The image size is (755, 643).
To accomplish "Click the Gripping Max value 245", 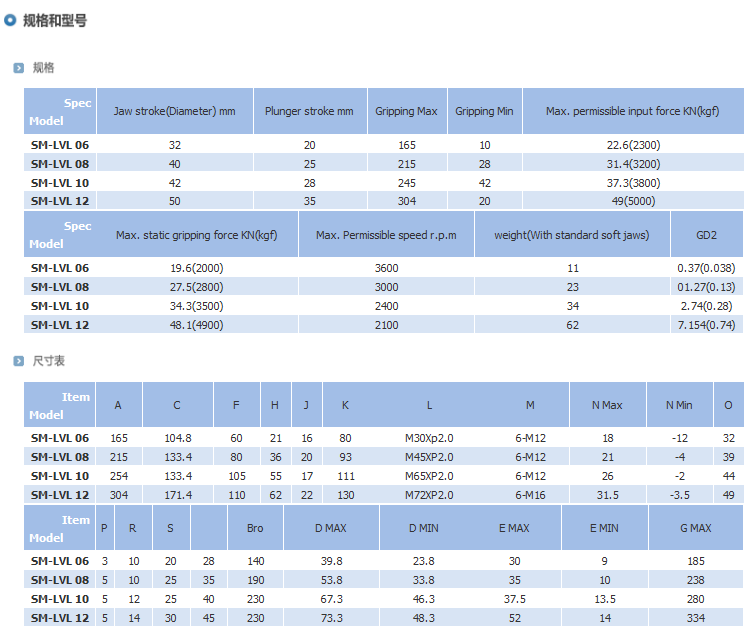I will point(407,183).
